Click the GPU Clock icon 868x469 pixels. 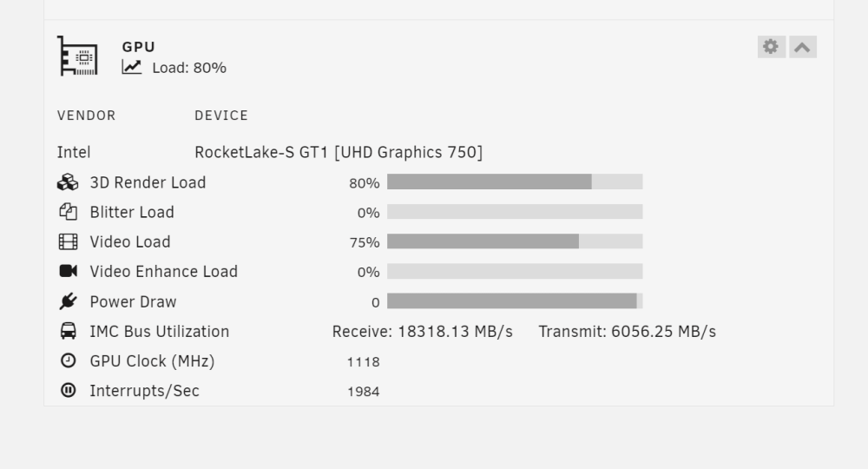(68, 360)
